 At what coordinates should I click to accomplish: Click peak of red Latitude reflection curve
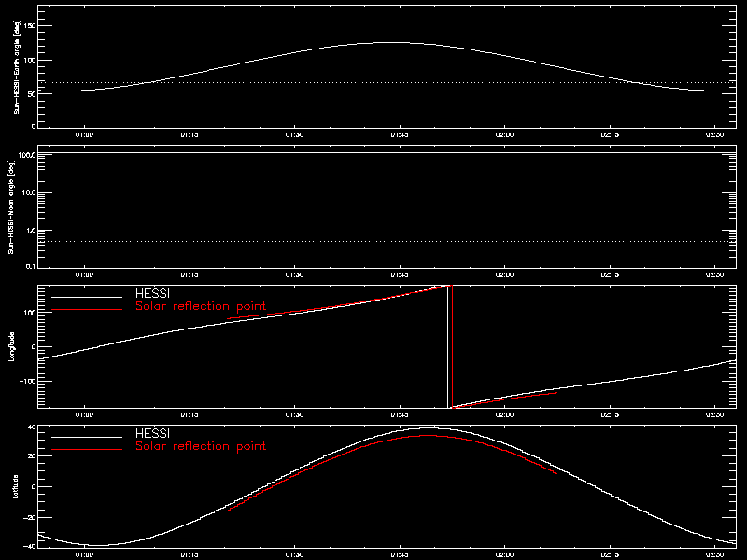click(x=428, y=435)
